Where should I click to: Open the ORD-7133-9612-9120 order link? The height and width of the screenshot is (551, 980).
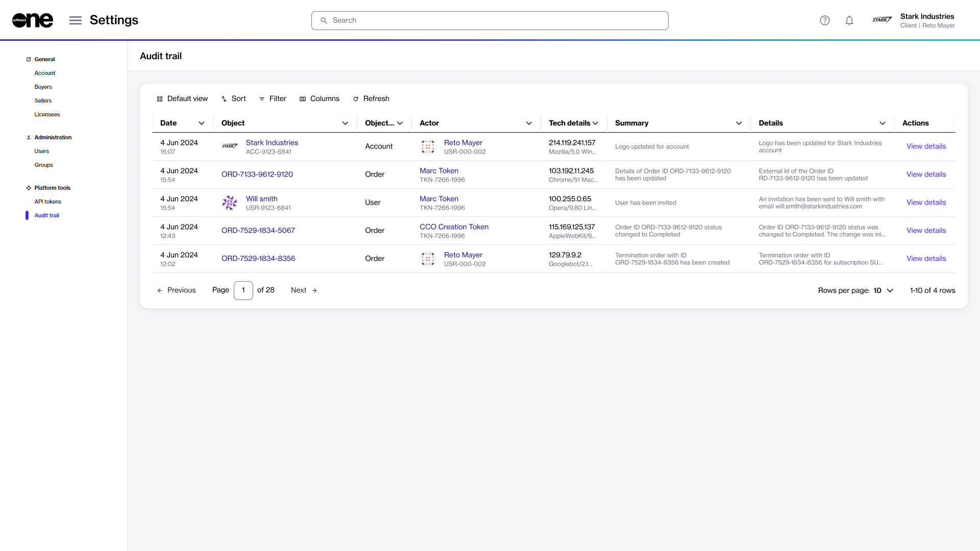click(257, 174)
